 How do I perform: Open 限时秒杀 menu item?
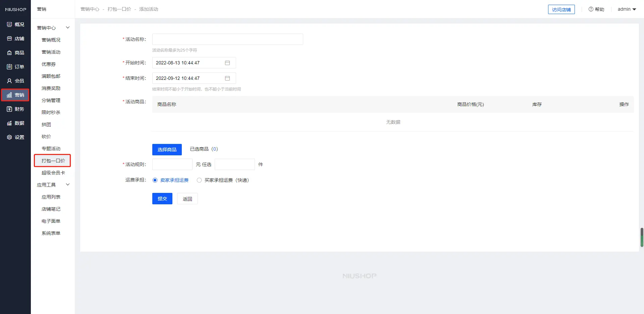tap(51, 112)
